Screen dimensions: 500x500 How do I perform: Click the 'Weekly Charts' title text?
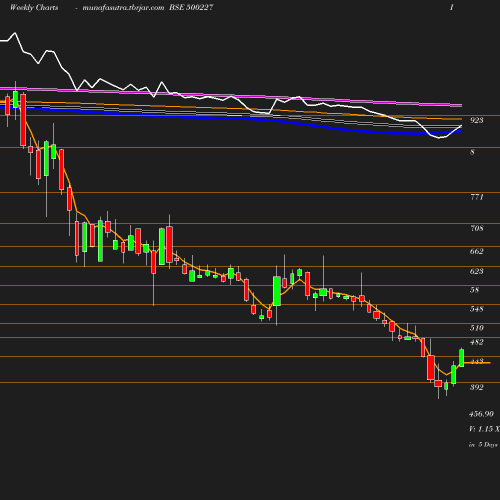[34, 7]
